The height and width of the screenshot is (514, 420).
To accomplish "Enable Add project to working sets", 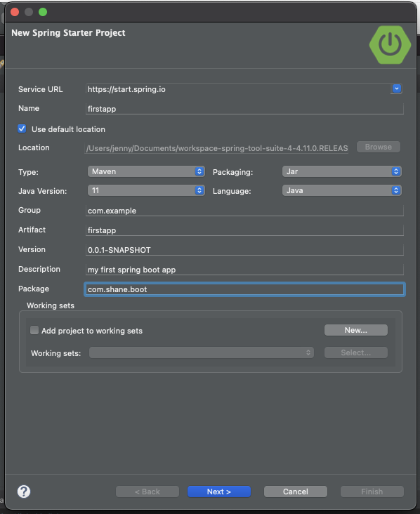I will coord(34,330).
